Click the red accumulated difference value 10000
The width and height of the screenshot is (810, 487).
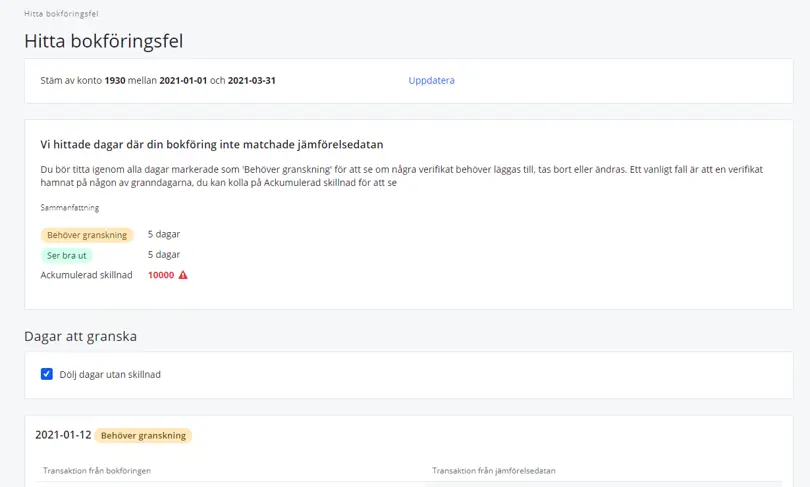160,275
